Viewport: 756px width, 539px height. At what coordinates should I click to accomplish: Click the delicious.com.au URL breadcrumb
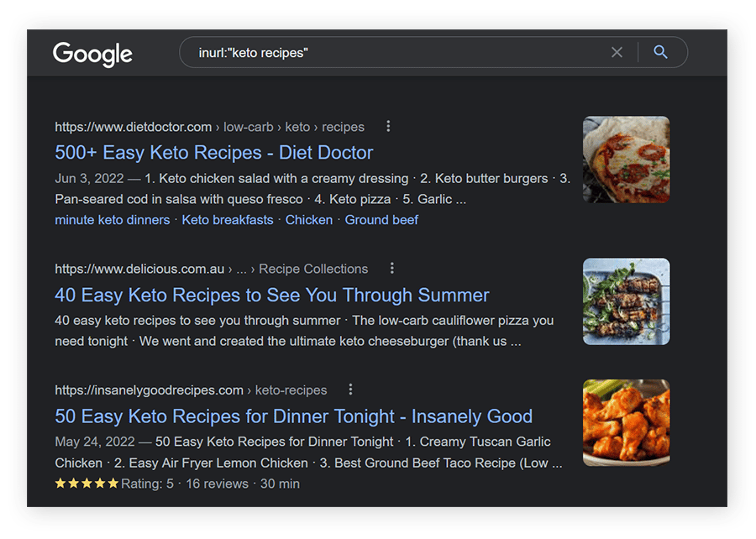(139, 269)
